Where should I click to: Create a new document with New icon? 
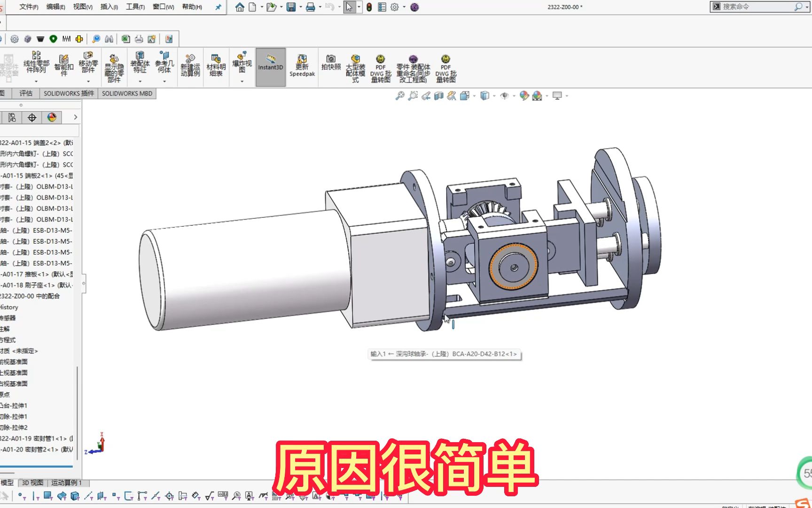click(x=252, y=7)
